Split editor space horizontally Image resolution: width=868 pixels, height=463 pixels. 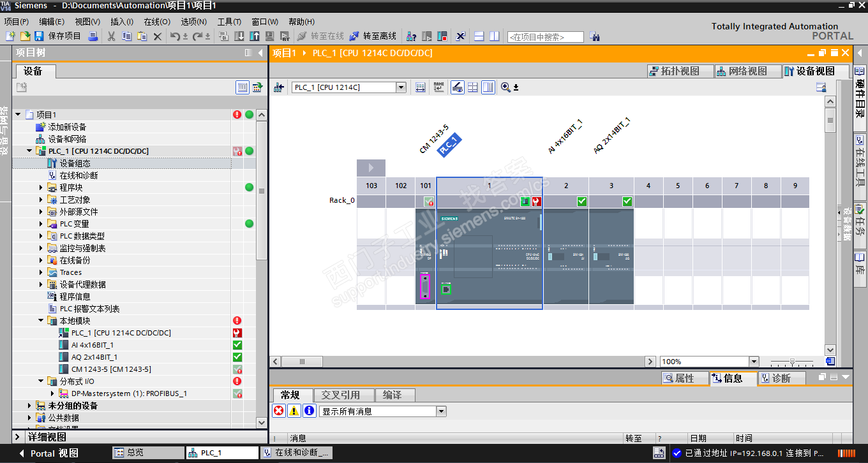click(x=479, y=36)
